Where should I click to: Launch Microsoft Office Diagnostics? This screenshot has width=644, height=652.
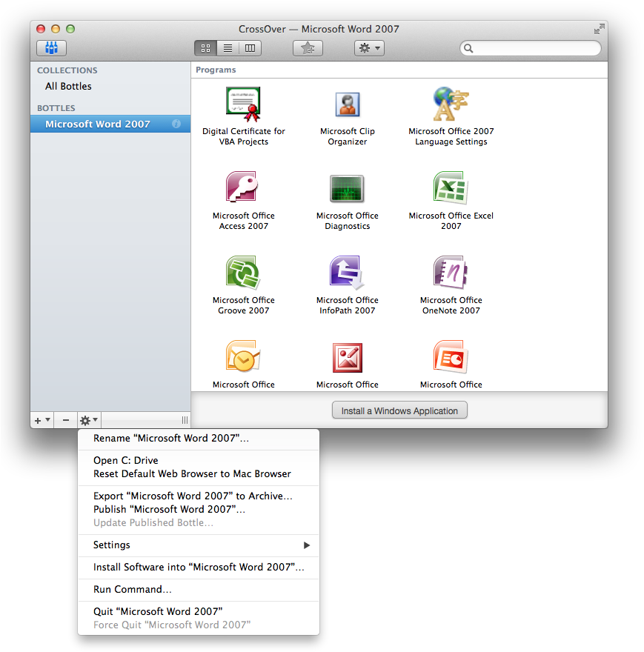pyautogui.click(x=348, y=201)
